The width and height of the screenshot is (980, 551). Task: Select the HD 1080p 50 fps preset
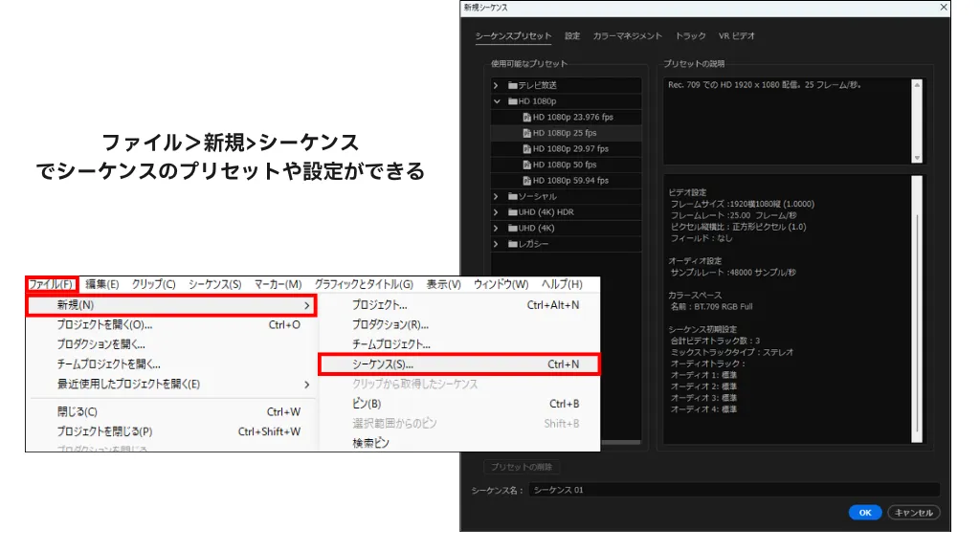point(567,165)
